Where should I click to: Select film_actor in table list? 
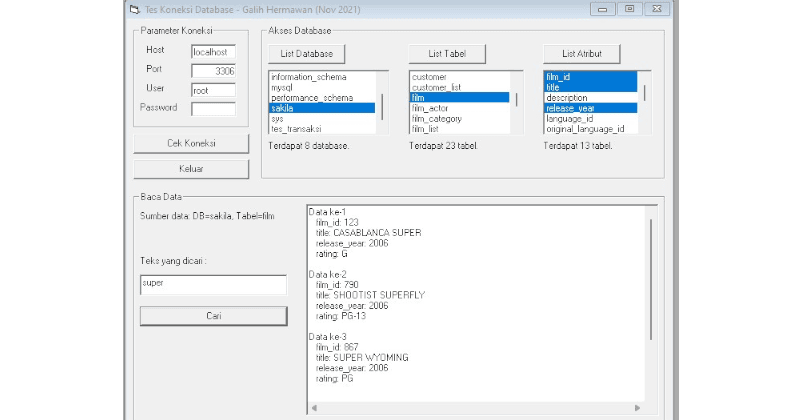click(x=460, y=108)
